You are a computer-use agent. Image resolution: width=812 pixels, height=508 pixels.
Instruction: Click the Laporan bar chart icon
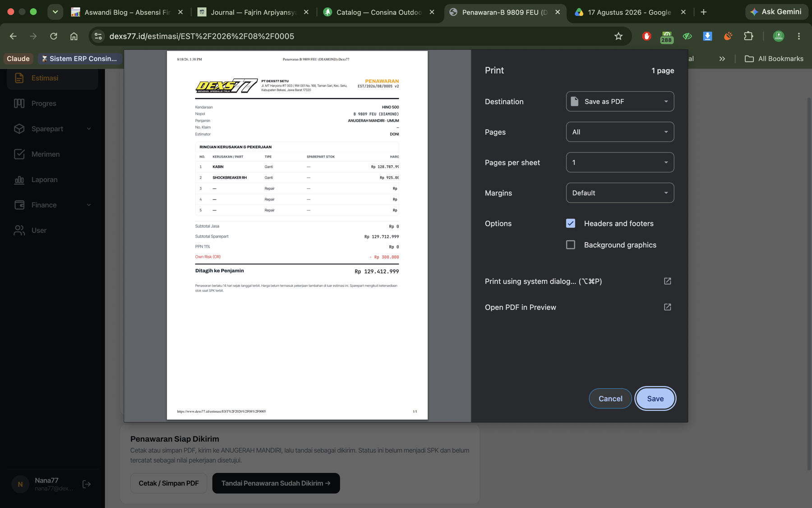coord(19,180)
